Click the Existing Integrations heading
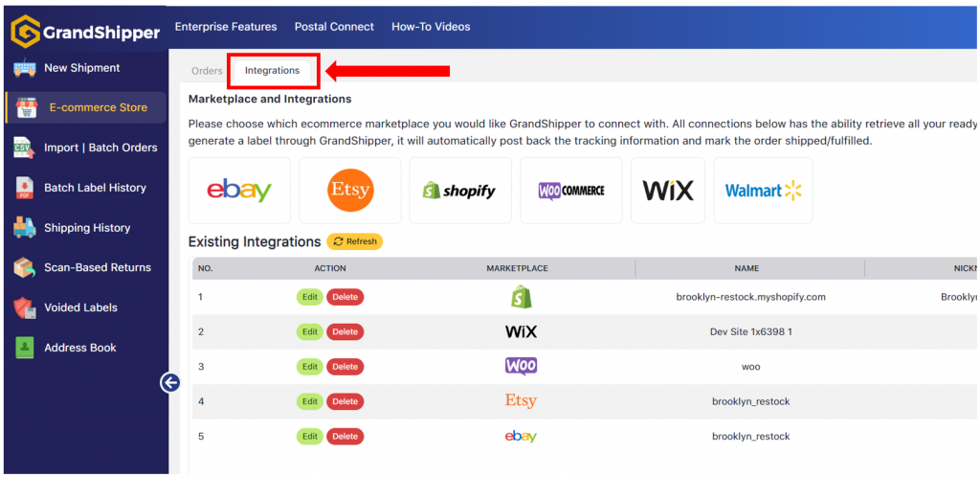Screen dimensions: 980x477 [x=255, y=241]
